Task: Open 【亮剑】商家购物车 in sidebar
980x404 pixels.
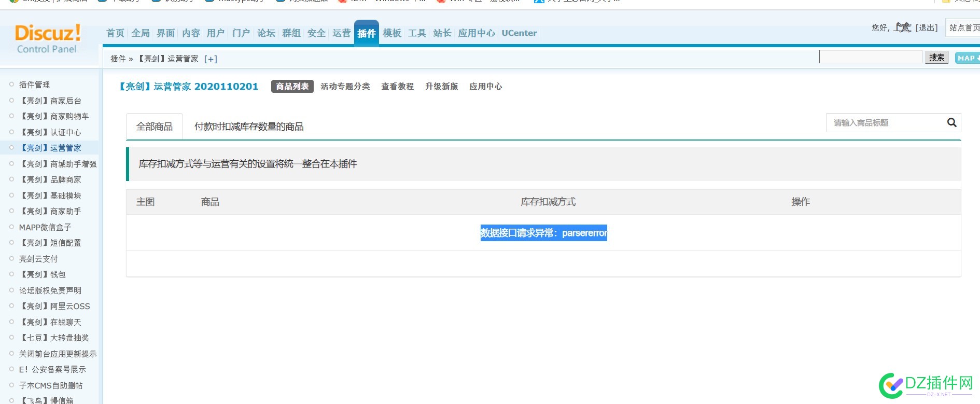Action: [54, 116]
